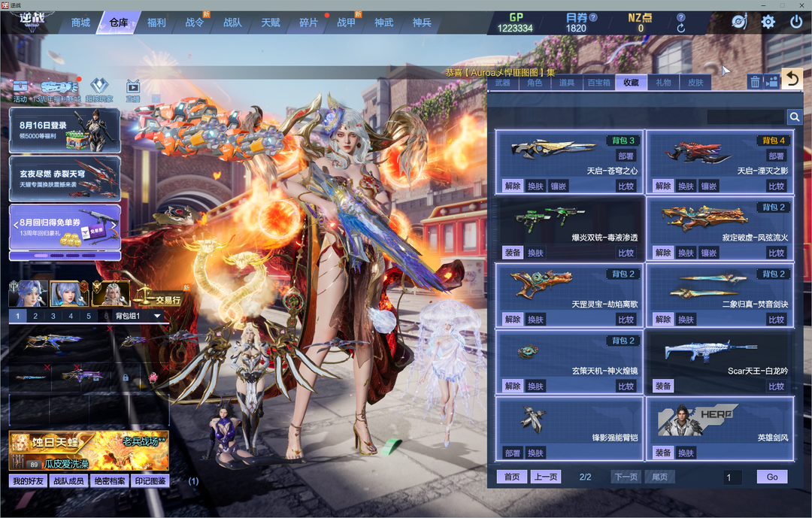Viewport: 812px width, 518px height.
Task: Click the power exit icon
Action: point(796,22)
